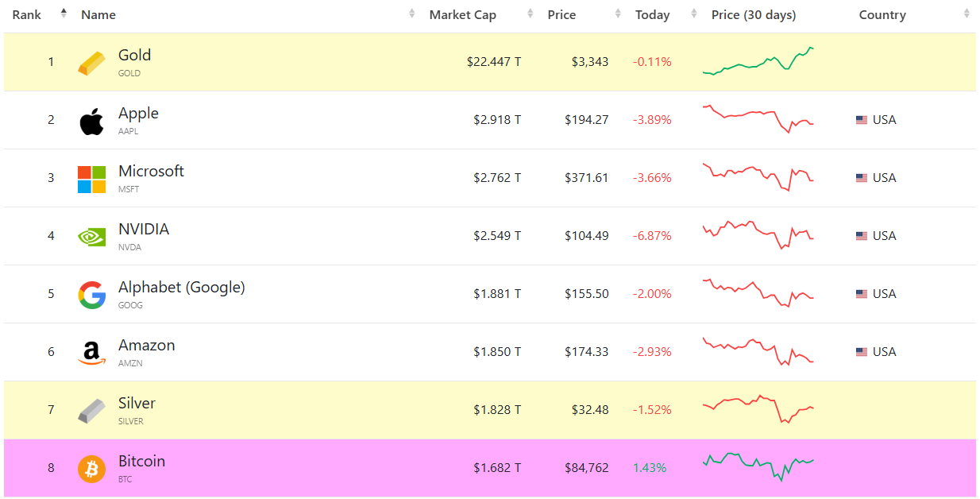The image size is (980, 499).
Task: Click the Gold 30-day price chart
Action: coord(758,61)
